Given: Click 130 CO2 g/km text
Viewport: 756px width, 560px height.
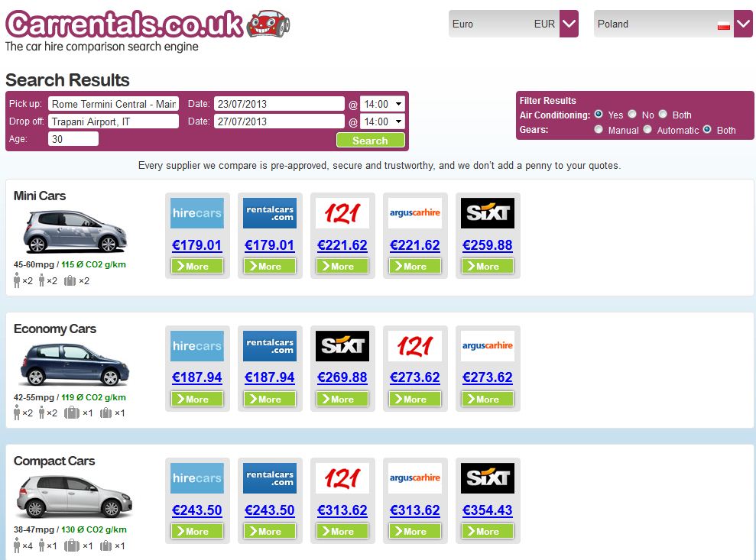Looking at the screenshot, I should pyautogui.click(x=94, y=529).
